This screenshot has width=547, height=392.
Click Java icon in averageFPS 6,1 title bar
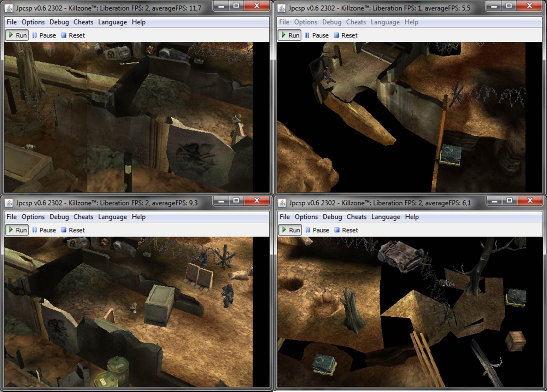coord(282,203)
